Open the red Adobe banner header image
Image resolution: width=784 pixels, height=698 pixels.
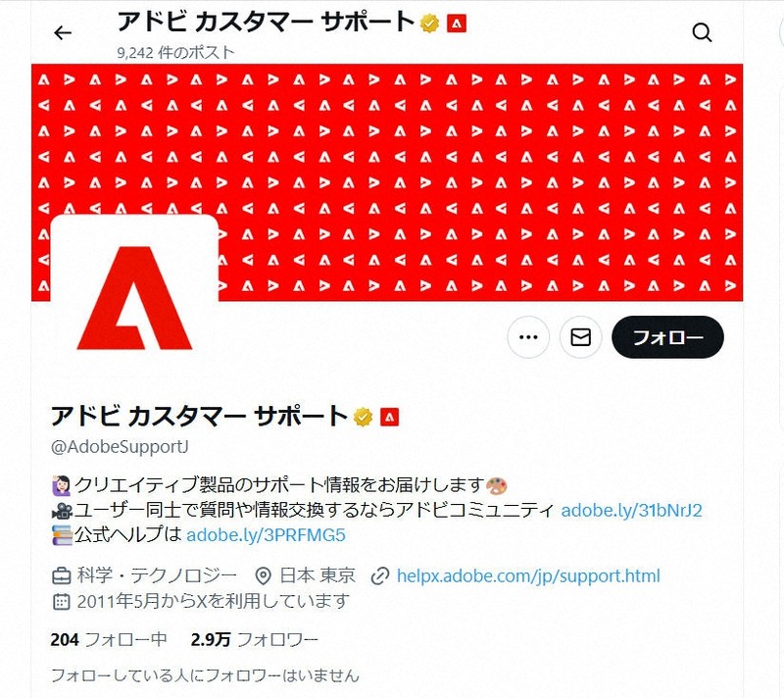387,182
